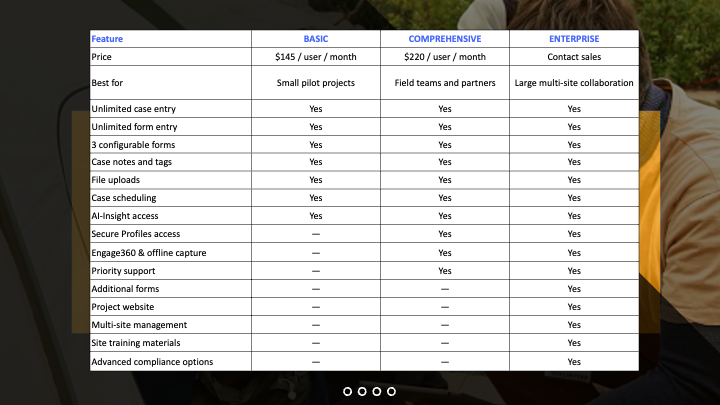The height and width of the screenshot is (405, 720).
Task: Click the Case scheduling row label
Action: [x=124, y=198]
